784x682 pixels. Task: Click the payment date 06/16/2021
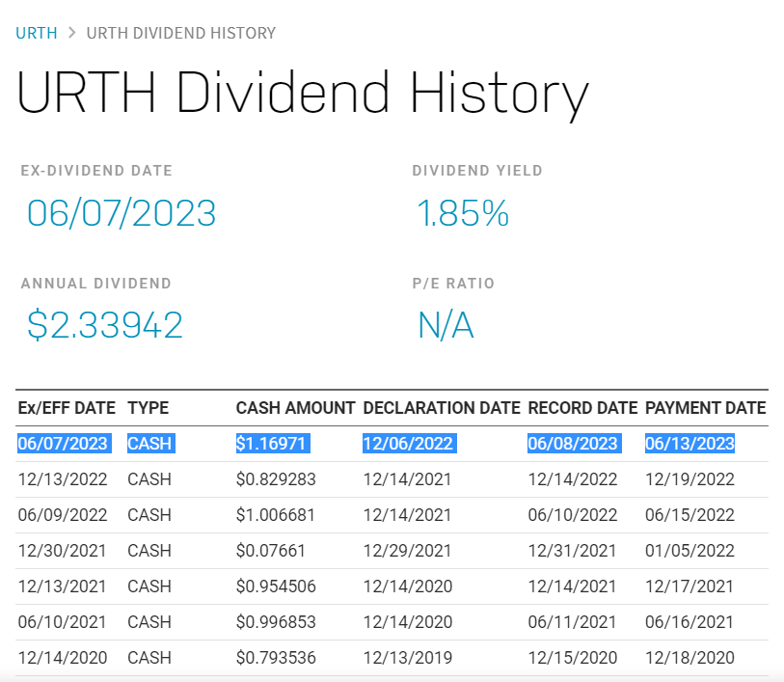(x=689, y=622)
